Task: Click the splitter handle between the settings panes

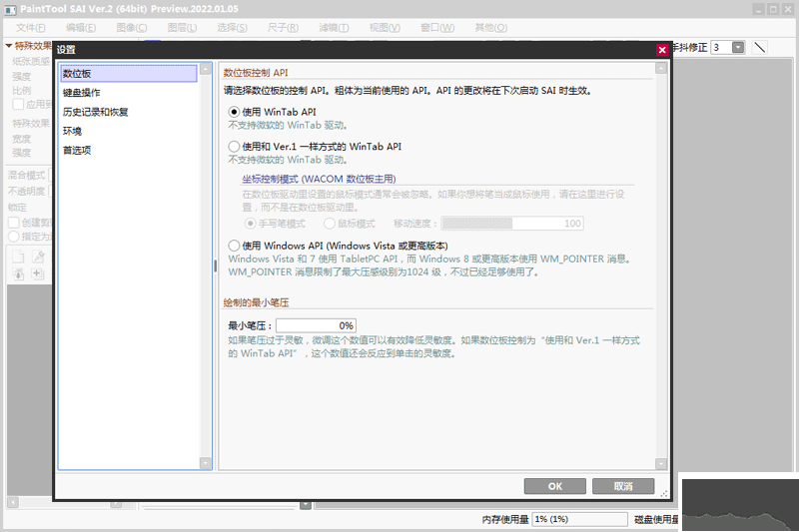Action: click(x=215, y=266)
